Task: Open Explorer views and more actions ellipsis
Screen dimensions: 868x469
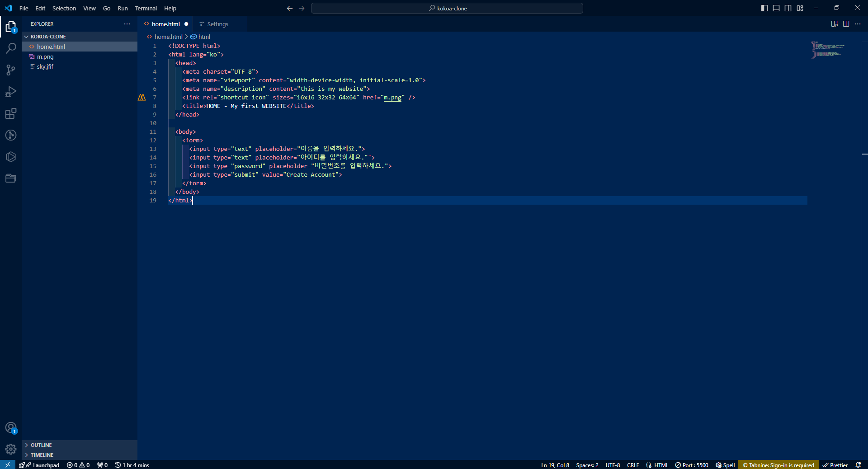Action: [x=127, y=24]
